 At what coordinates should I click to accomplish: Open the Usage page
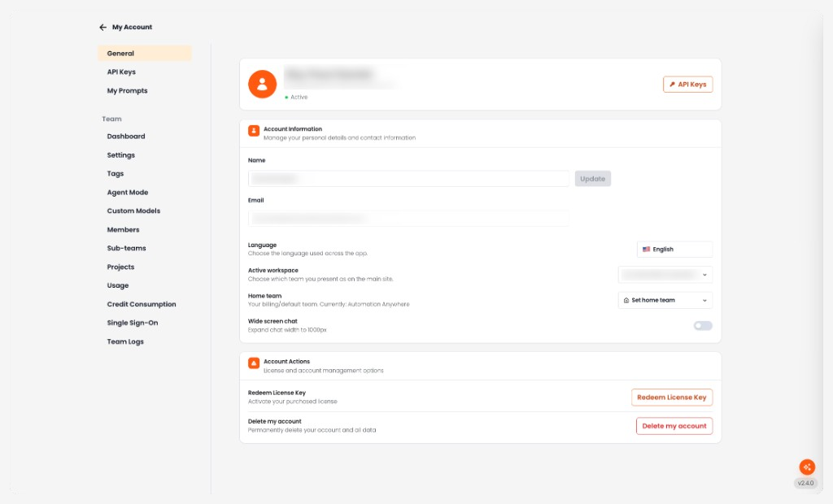[118, 285]
